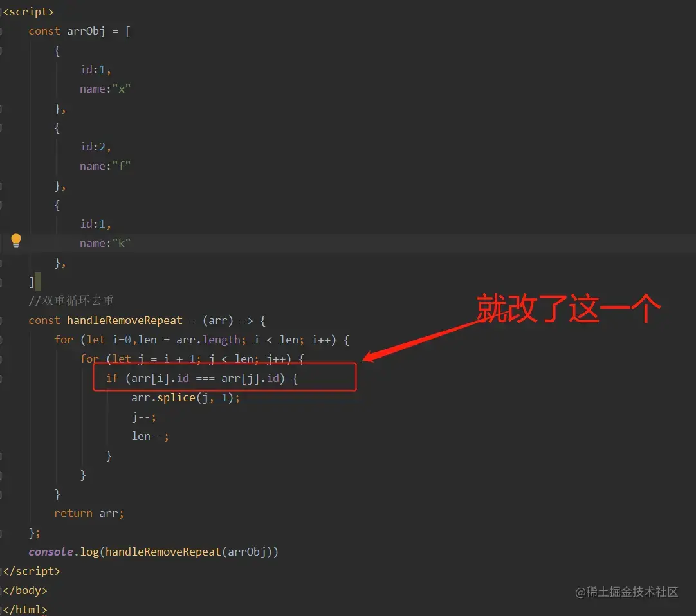696x616 pixels.
Task: Click the 'j--;' statement
Action: pyautogui.click(x=144, y=417)
